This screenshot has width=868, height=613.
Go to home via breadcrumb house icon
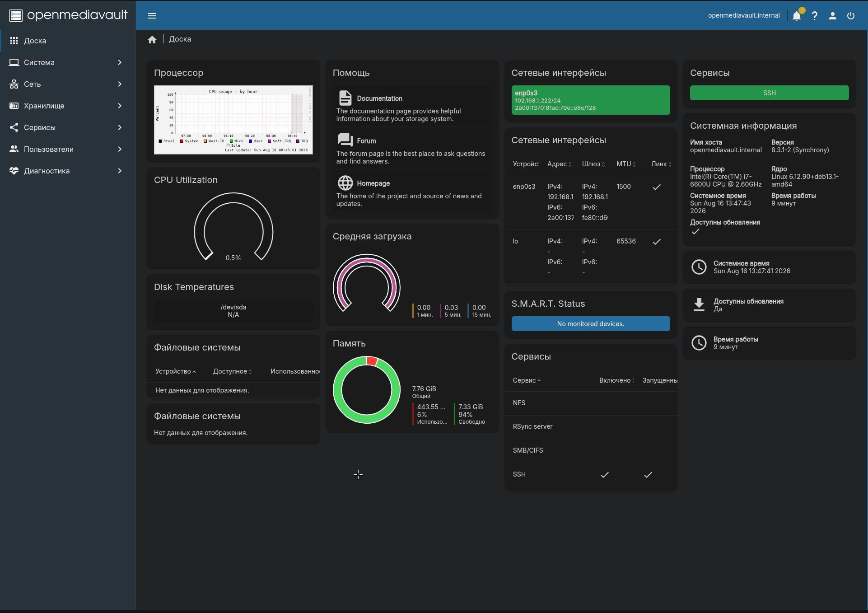[152, 39]
